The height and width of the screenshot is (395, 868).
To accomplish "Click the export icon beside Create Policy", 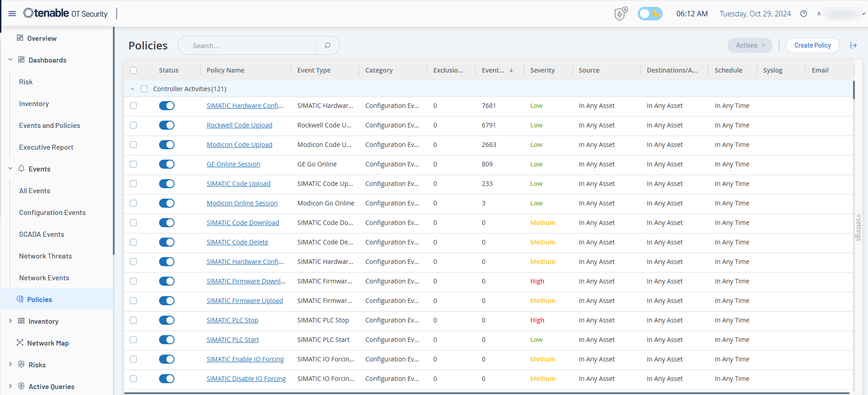I will click(853, 45).
